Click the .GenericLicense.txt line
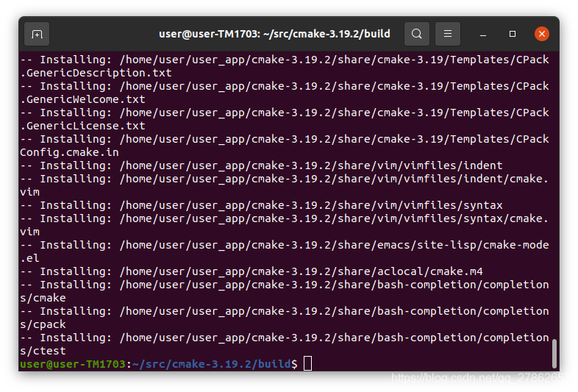 point(82,126)
